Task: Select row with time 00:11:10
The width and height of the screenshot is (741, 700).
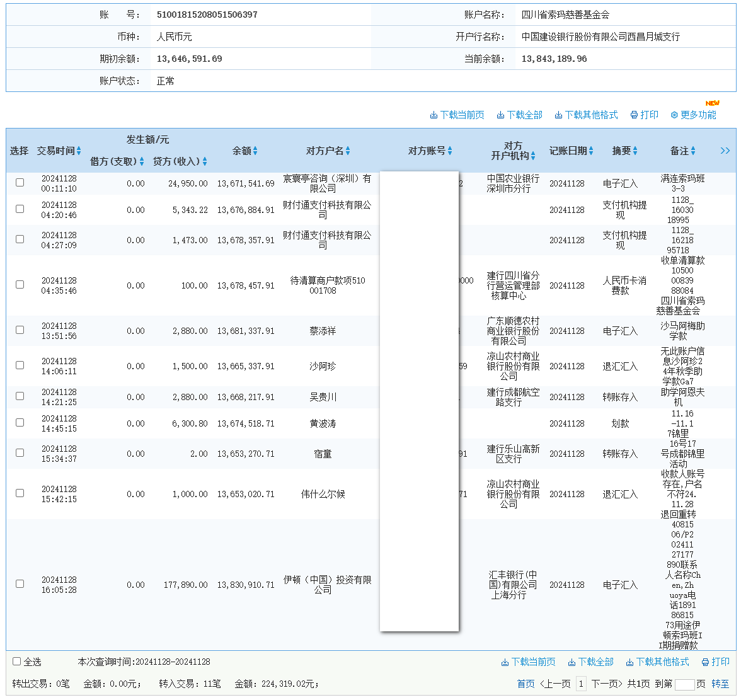Action: [20, 183]
